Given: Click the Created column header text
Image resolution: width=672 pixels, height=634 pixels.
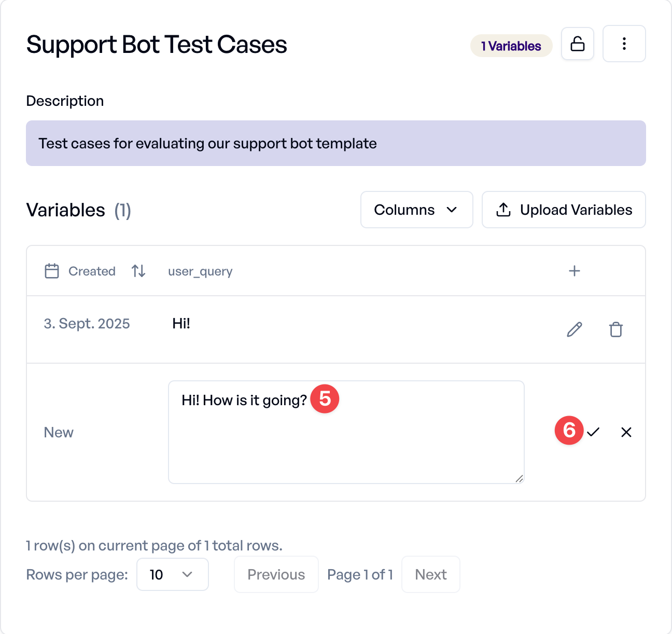Looking at the screenshot, I should point(92,271).
